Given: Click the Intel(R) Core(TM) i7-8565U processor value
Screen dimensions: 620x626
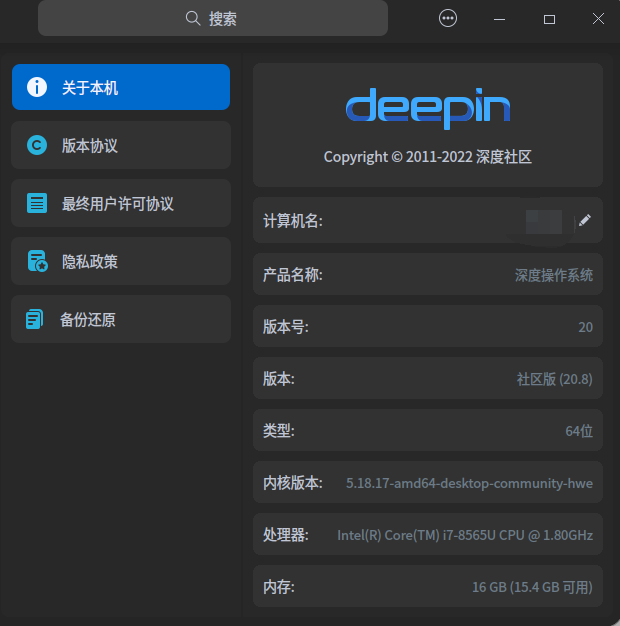Looking at the screenshot, I should pyautogui.click(x=465, y=535).
